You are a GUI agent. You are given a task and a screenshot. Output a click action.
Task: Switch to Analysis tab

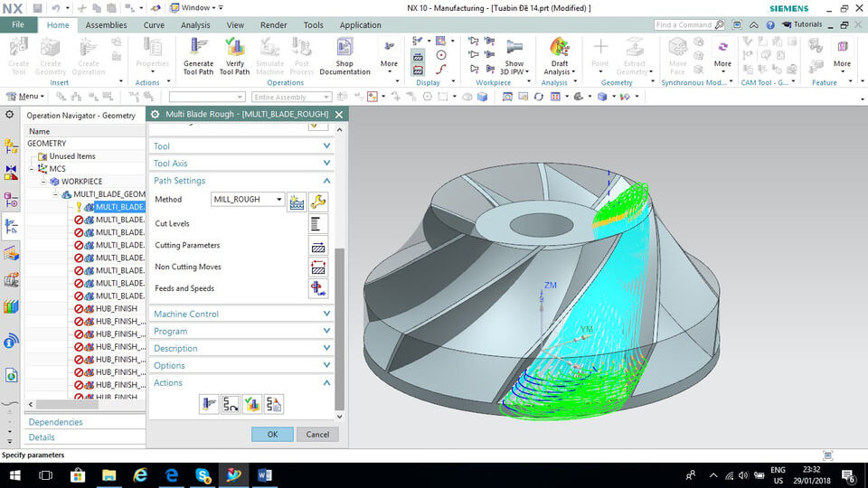coord(195,25)
